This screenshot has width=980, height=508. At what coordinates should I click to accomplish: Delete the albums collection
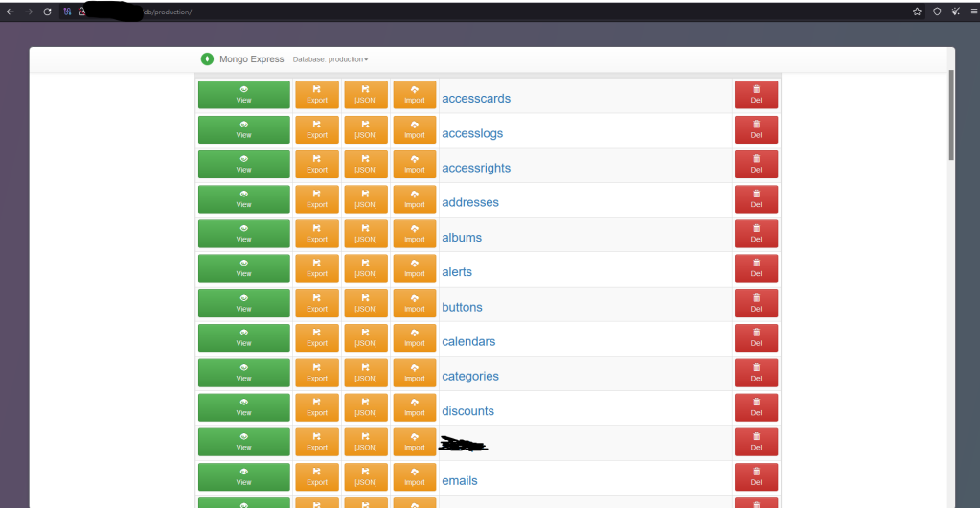[756, 233]
